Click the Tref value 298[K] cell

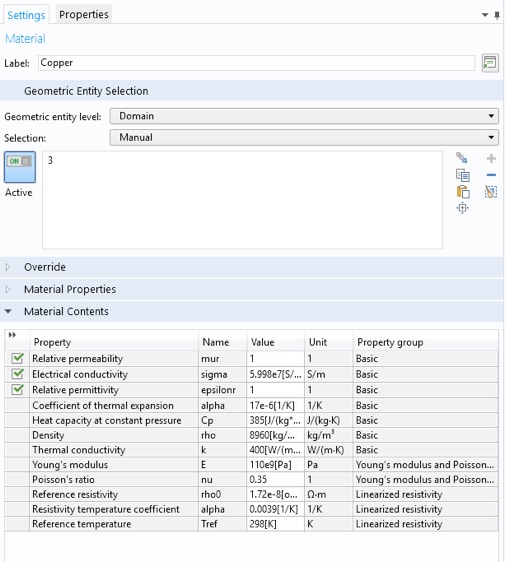tap(275, 524)
